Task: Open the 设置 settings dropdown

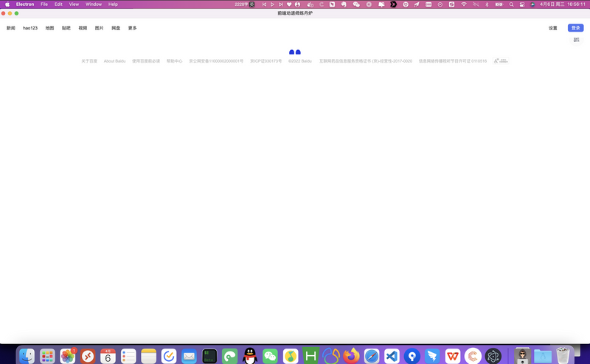Action: click(x=553, y=28)
